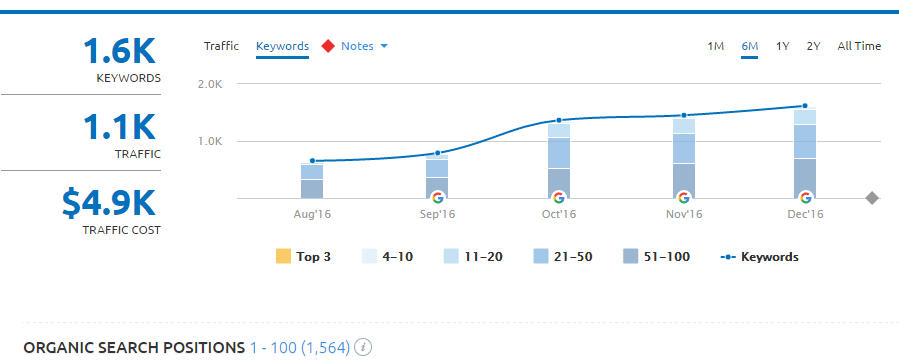The image size is (899, 363).
Task: Click the 1.1K traffic metric
Action: (x=119, y=127)
